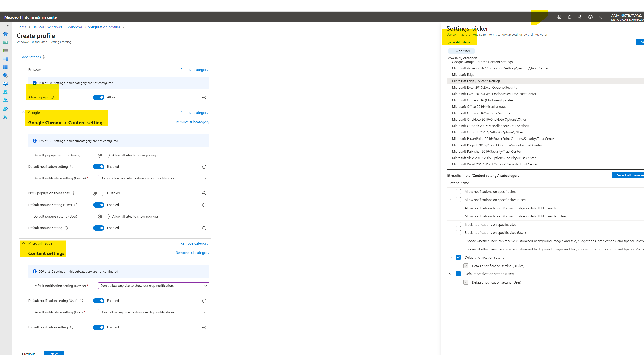Toggle Default popups setting (Device) switch
Image resolution: width=644 pixels, height=355 pixels.
[x=104, y=155]
